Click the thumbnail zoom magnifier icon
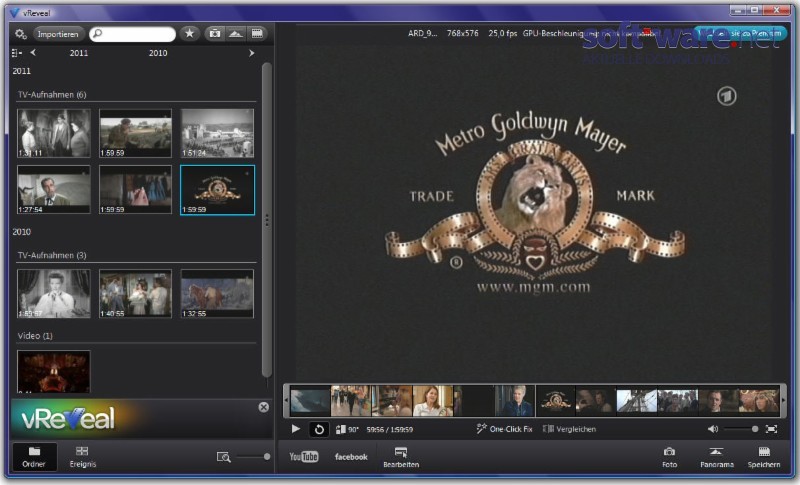Image resolution: width=800 pixels, height=485 pixels. point(223,457)
